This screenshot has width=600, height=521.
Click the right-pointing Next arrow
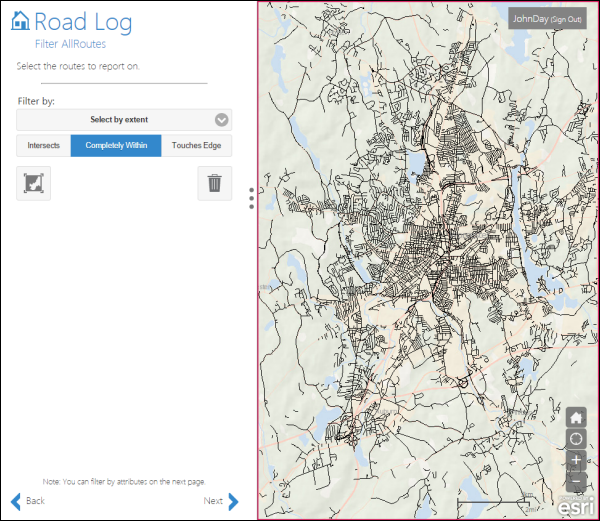(233, 501)
